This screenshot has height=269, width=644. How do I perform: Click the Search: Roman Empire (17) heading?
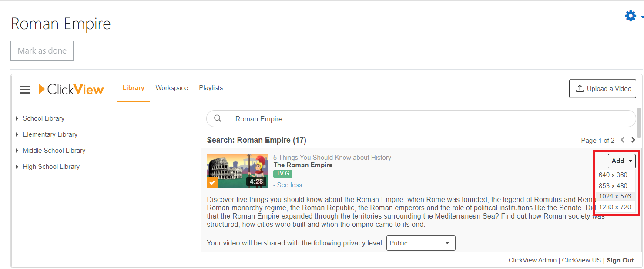point(257,140)
